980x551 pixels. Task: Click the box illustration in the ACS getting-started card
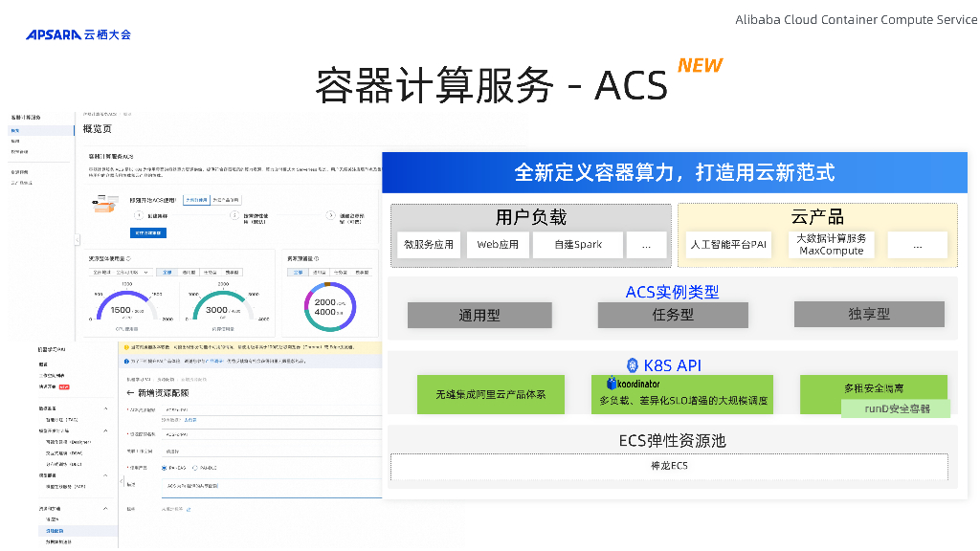(102, 203)
